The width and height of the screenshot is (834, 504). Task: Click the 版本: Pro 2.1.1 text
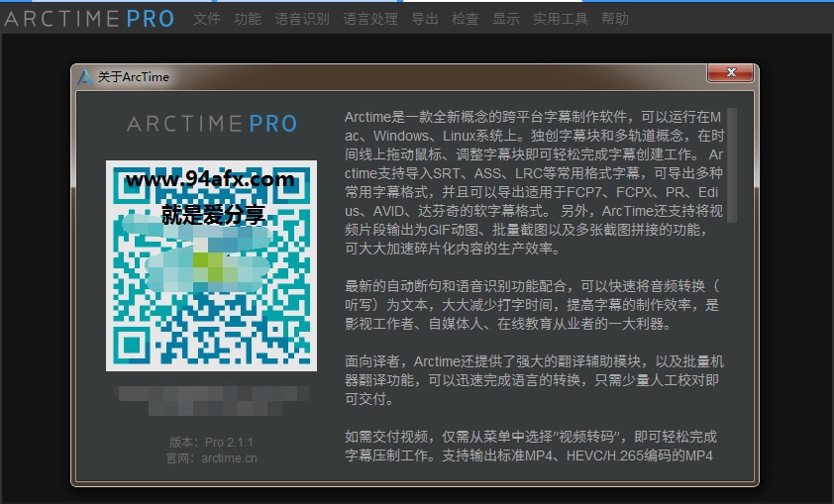tap(211, 443)
